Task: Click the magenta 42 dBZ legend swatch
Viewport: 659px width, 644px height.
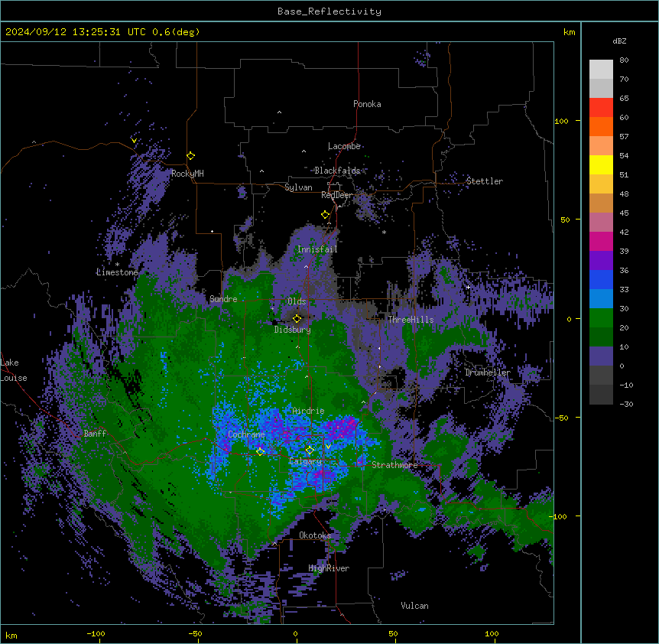Action: click(601, 241)
